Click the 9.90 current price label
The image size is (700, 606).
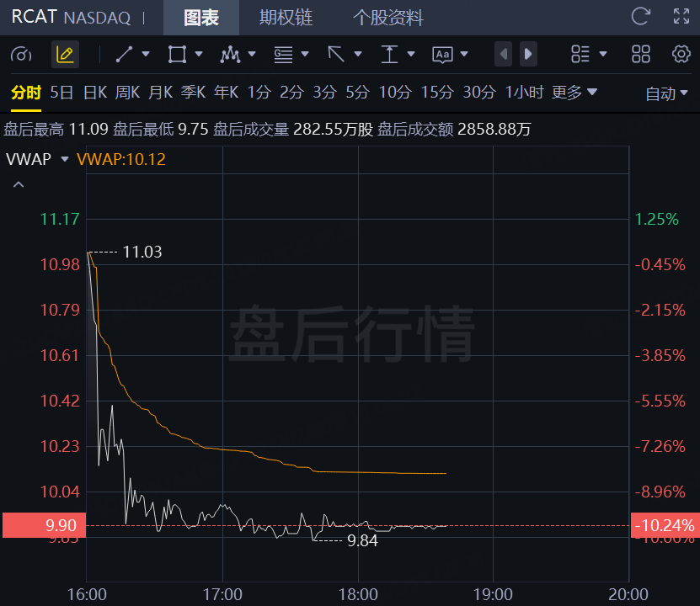tap(44, 525)
